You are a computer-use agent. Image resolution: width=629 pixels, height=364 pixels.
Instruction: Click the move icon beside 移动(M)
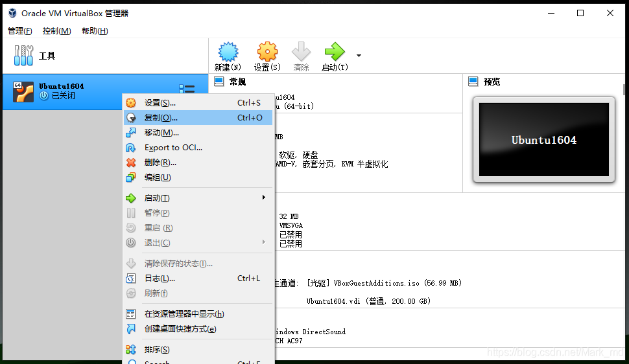coord(131,133)
